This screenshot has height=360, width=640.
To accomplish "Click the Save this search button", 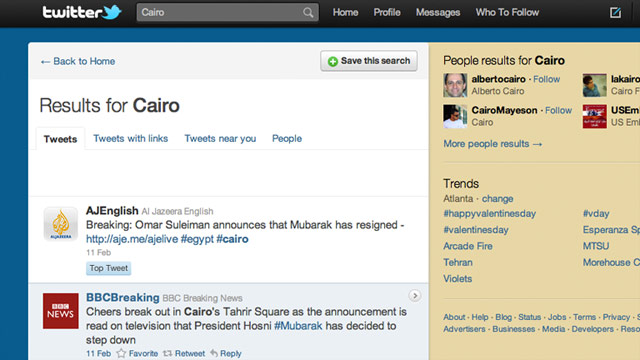I will [x=369, y=61].
